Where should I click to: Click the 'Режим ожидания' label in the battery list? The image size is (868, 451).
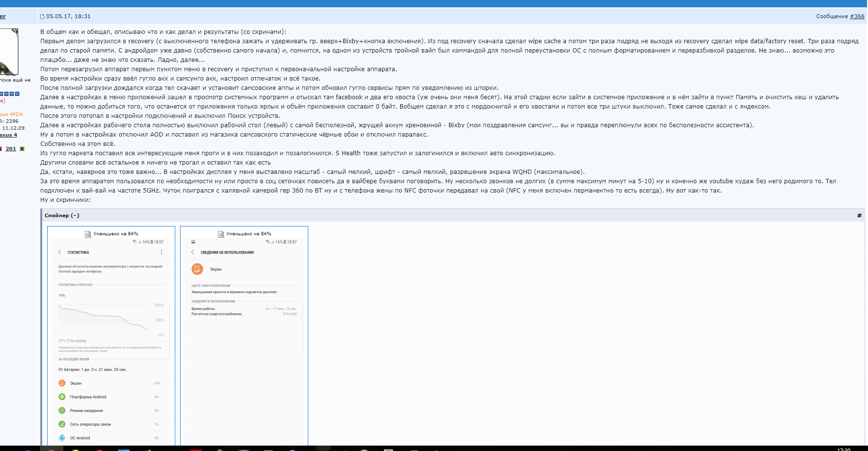[x=86, y=411]
